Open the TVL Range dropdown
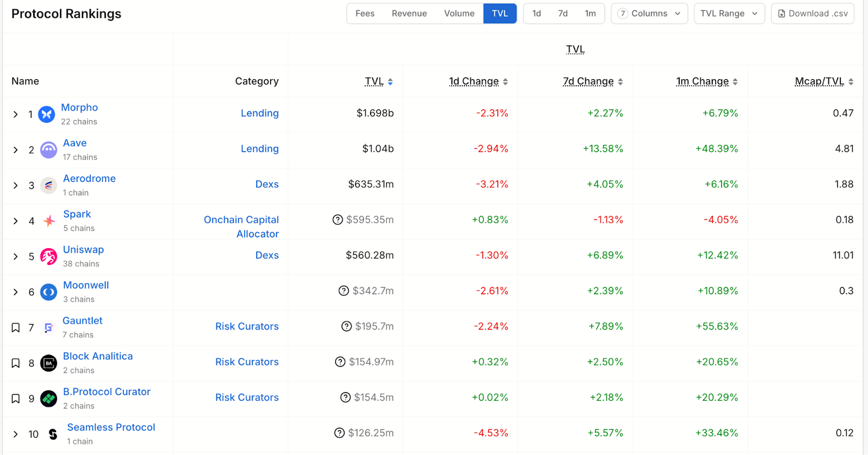The height and width of the screenshot is (455, 868). (x=729, y=14)
